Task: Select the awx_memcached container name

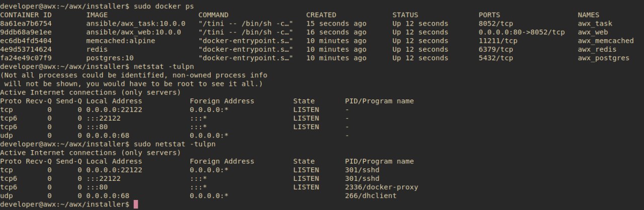Action: click(x=606, y=41)
